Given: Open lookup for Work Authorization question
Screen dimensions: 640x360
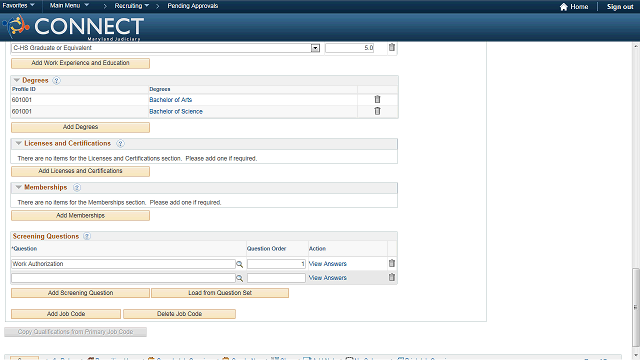Looking at the screenshot, I should 240,264.
